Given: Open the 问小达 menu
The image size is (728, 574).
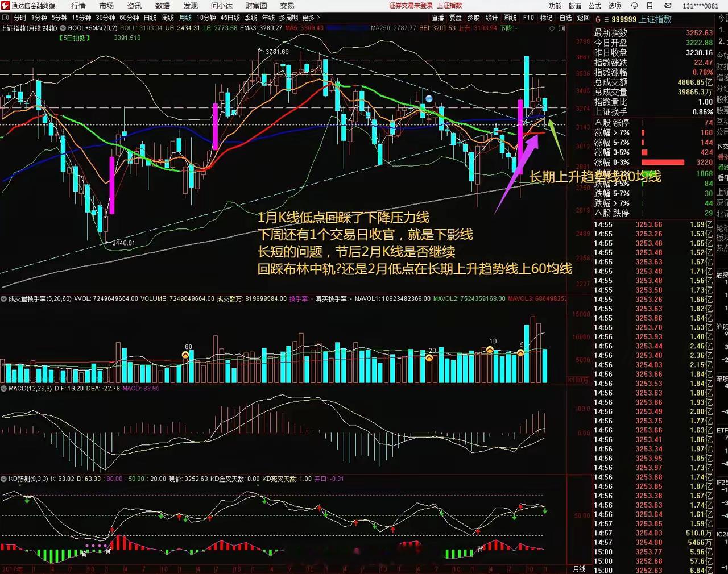Looking at the screenshot, I should 222,6.
